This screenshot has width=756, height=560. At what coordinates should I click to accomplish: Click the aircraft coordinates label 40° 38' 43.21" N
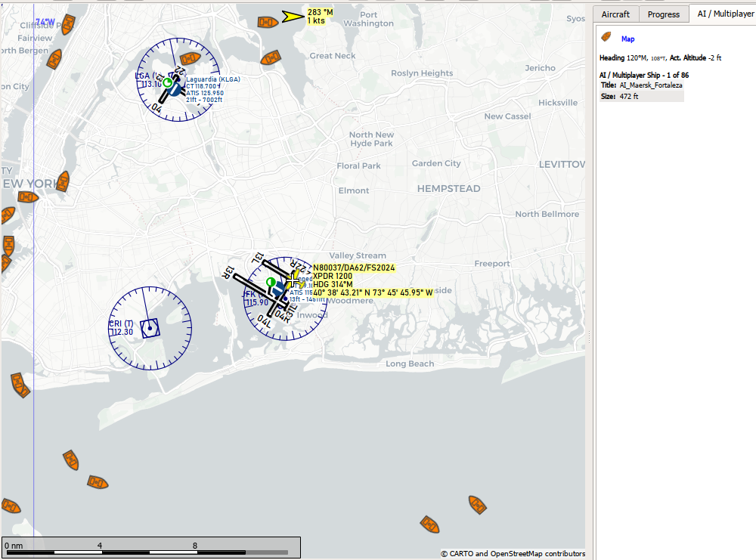pos(373,292)
